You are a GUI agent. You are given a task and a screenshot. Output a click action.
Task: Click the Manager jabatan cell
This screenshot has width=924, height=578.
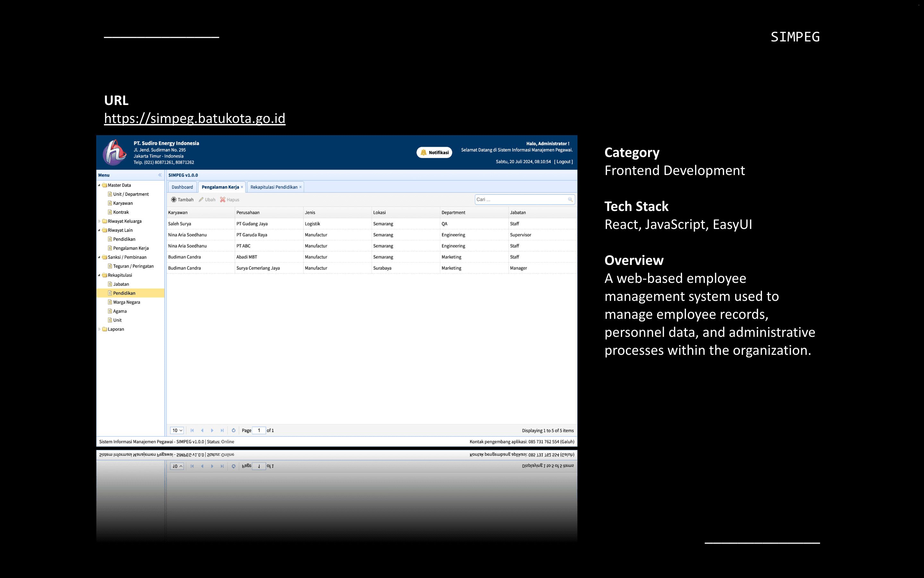click(x=543, y=268)
